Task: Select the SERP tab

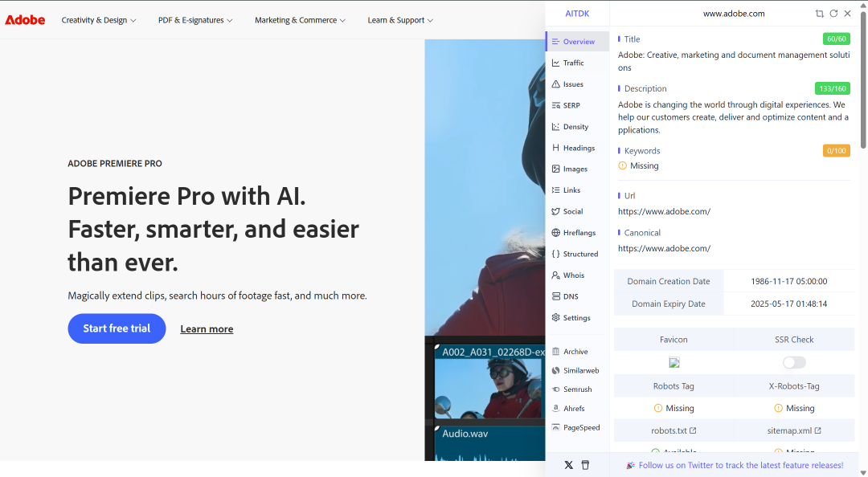Action: (x=577, y=105)
